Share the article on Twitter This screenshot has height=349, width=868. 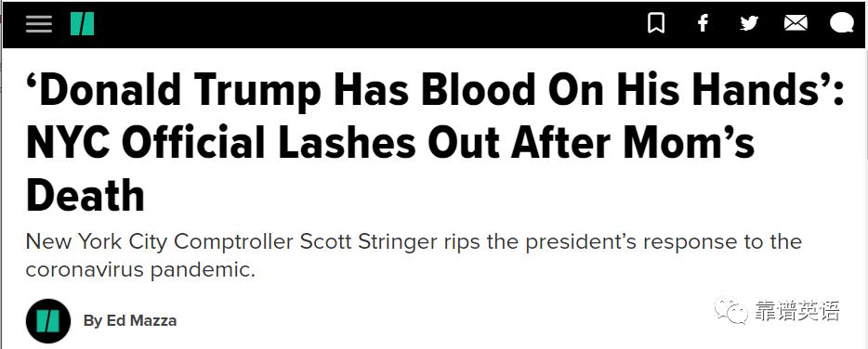click(x=749, y=23)
